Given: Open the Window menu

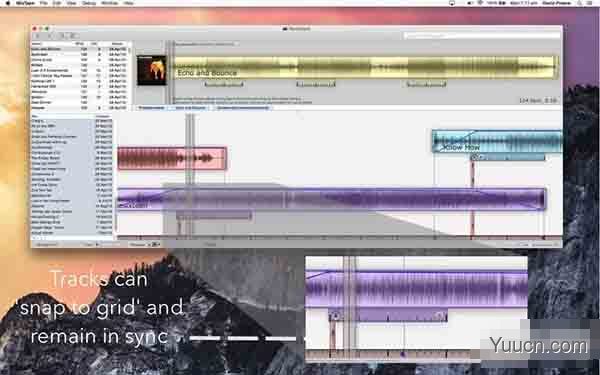Looking at the screenshot, I should pyautogui.click(x=109, y=3).
